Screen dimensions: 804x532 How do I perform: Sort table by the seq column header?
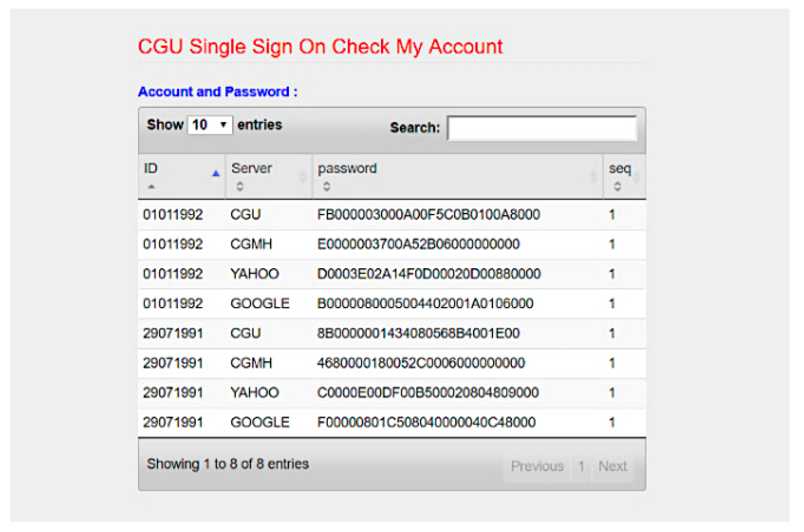point(620,169)
